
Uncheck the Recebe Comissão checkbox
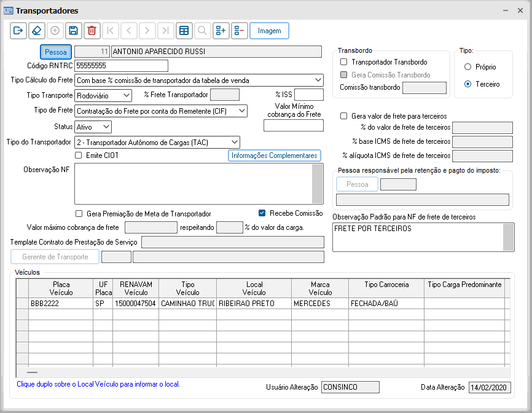(x=262, y=213)
